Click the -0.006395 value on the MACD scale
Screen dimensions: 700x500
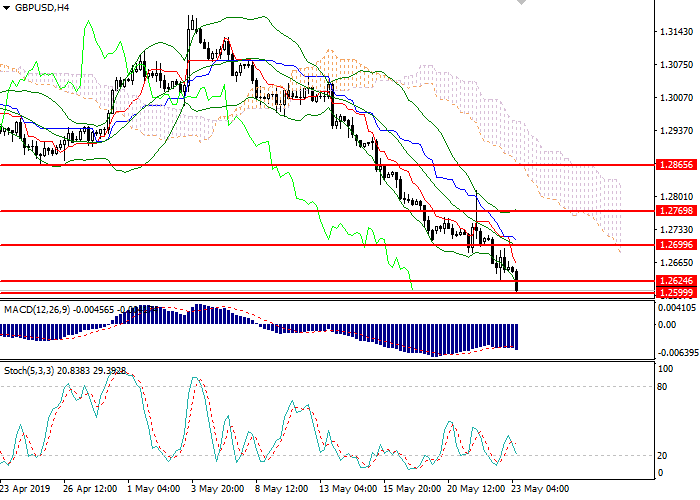(x=675, y=353)
